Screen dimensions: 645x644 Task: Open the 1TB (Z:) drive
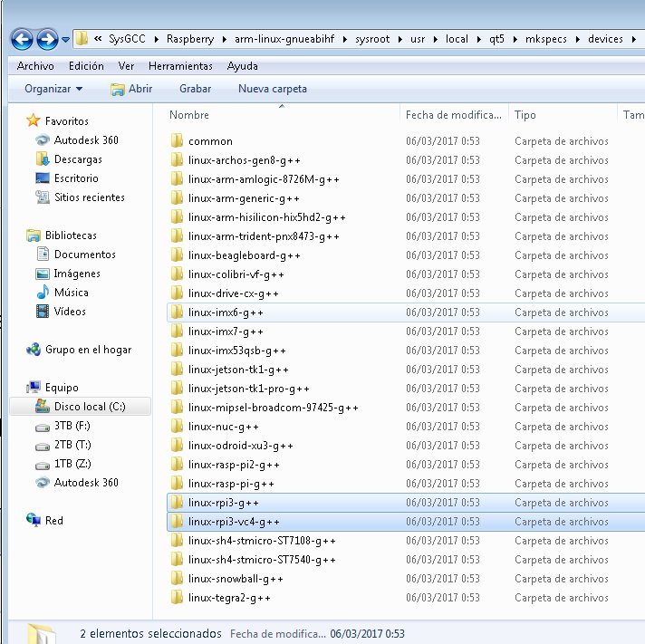pyautogui.click(x=72, y=463)
